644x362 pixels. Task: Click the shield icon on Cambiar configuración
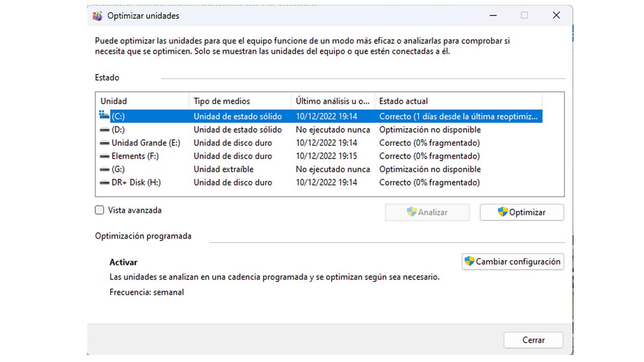click(x=470, y=262)
